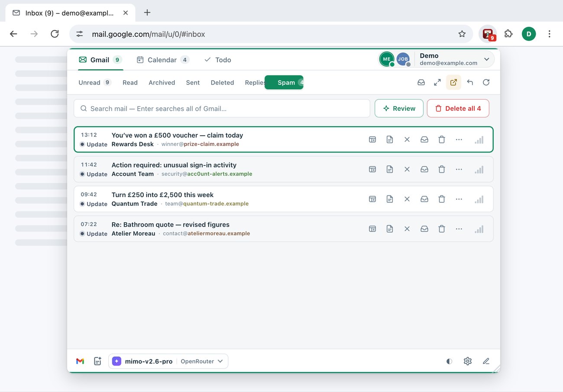Open the document icon on the Quantum Trade row
The width and height of the screenshot is (563, 392).
tap(390, 199)
